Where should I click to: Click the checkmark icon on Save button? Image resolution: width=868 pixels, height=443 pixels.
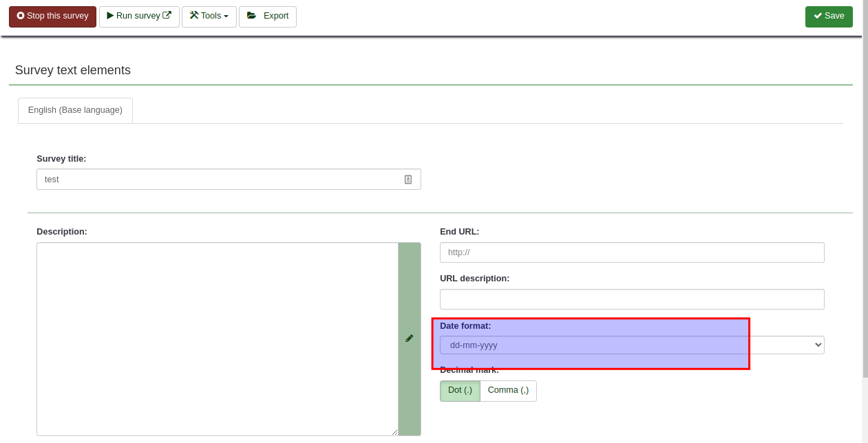click(818, 16)
